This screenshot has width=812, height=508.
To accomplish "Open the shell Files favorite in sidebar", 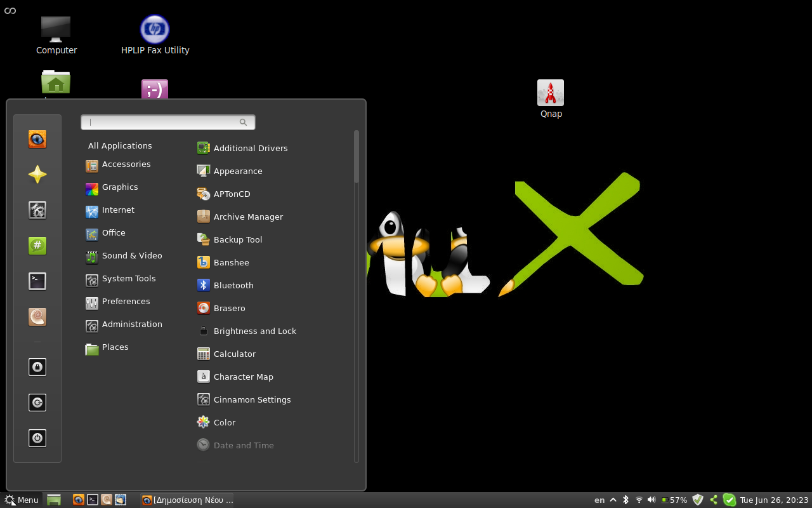I will pos(37,317).
